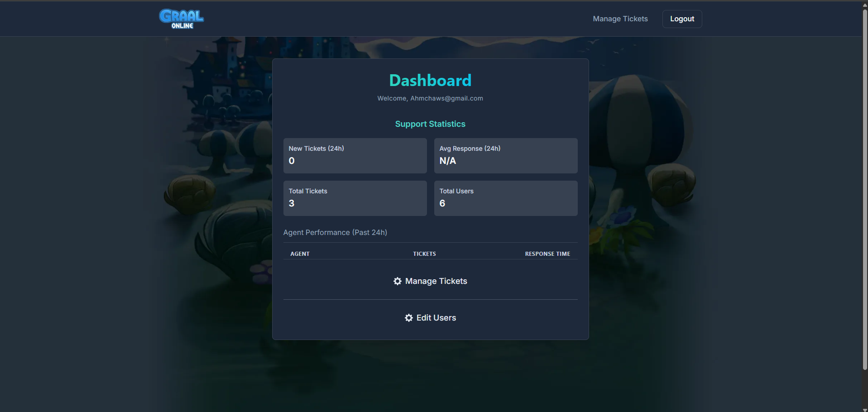
Task: Click the TICKETS column header
Action: [424, 254]
